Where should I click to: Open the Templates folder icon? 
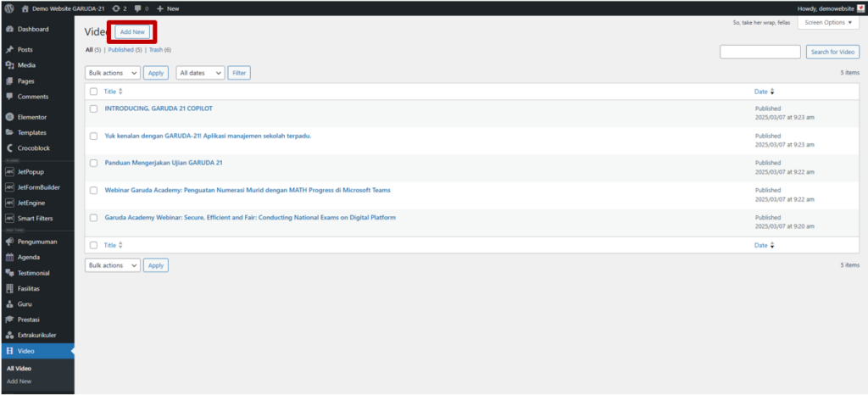pyautogui.click(x=9, y=133)
